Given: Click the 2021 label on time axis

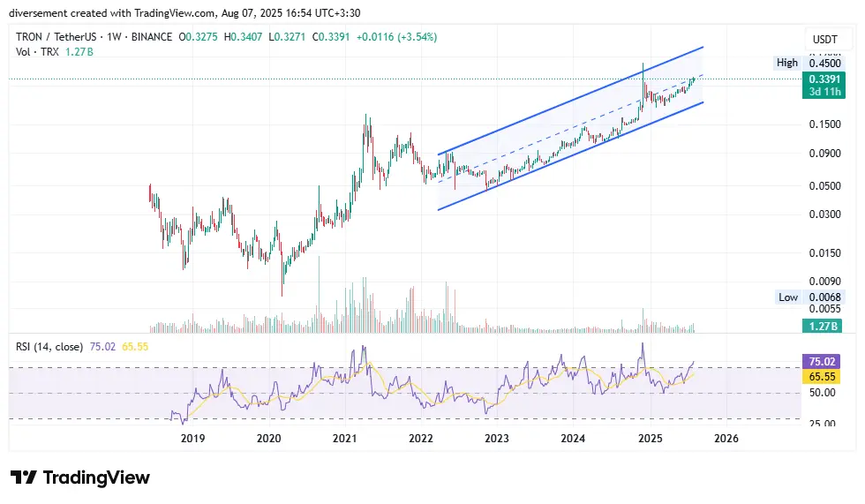Looking at the screenshot, I should click(345, 439).
